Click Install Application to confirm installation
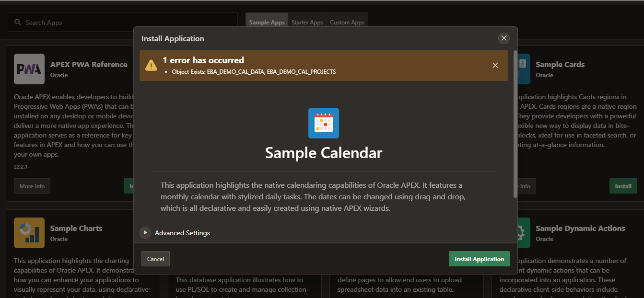This screenshot has height=298, width=644. click(479, 258)
